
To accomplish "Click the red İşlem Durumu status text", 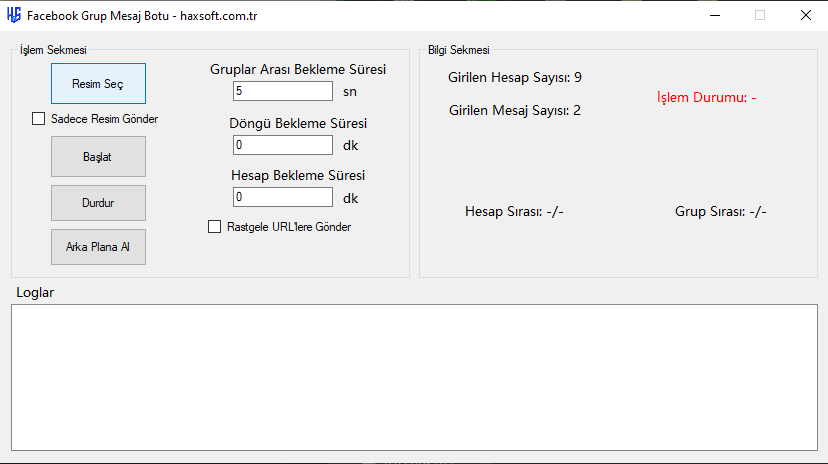I will tap(707, 98).
